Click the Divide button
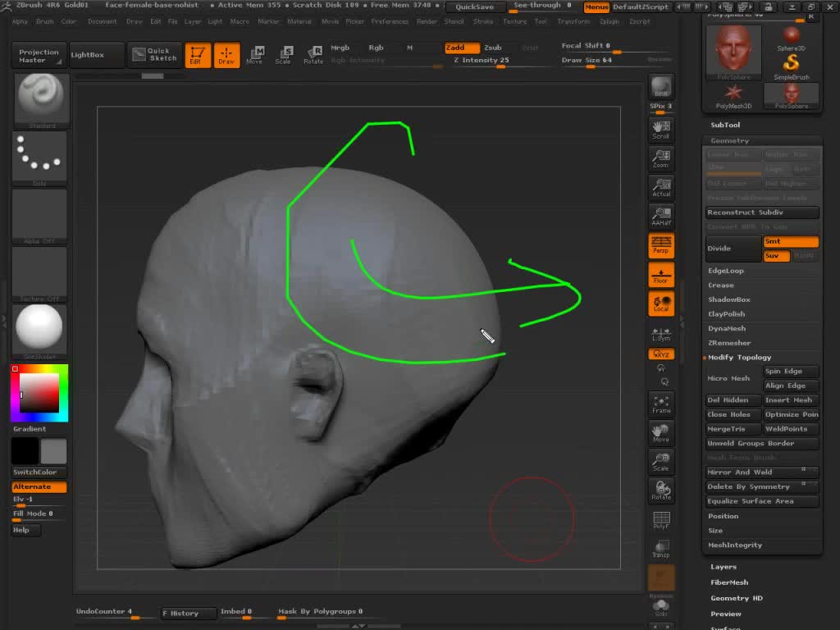The image size is (840, 630). (x=733, y=249)
